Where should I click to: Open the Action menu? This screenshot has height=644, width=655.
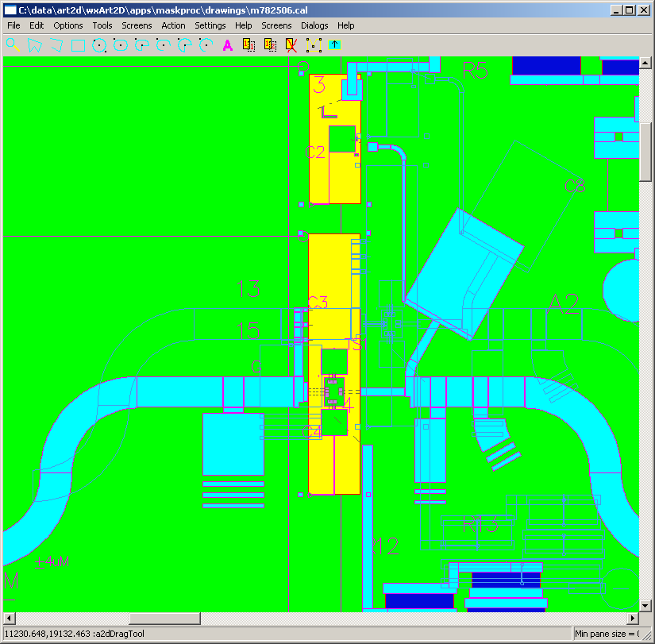173,25
